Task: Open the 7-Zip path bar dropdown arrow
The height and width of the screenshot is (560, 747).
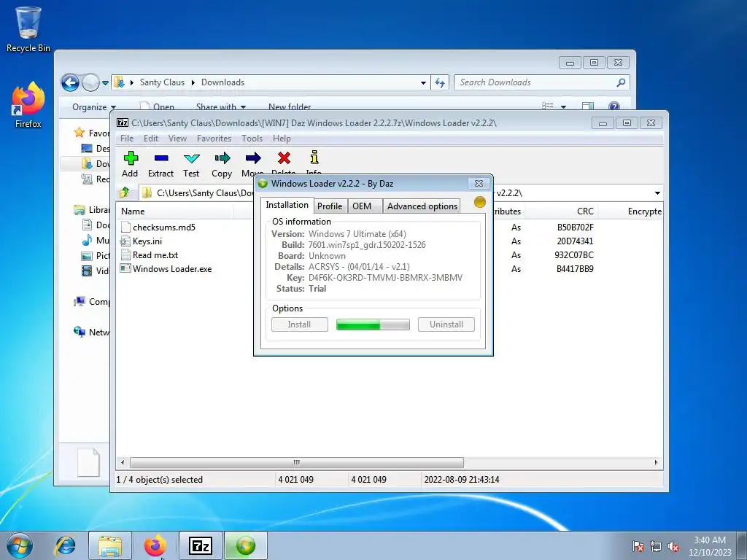Action: pos(657,192)
